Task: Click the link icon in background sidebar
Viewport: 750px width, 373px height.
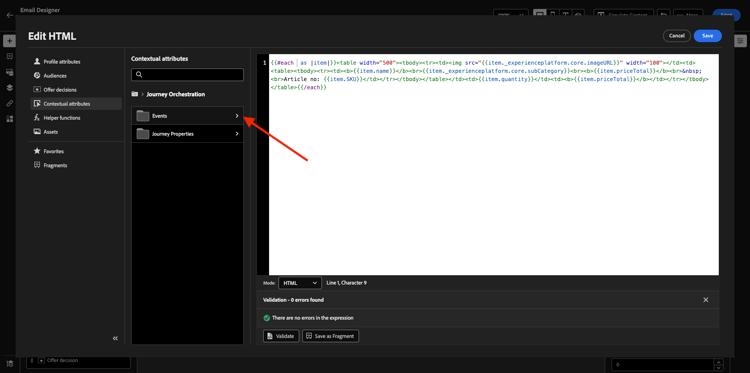Action: coord(9,103)
